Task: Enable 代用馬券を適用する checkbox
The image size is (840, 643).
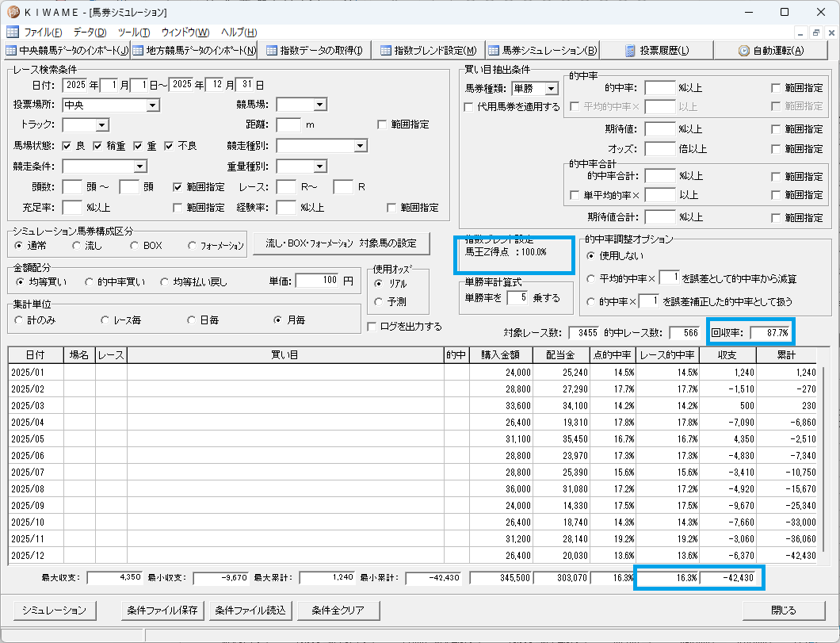Action: tap(468, 106)
